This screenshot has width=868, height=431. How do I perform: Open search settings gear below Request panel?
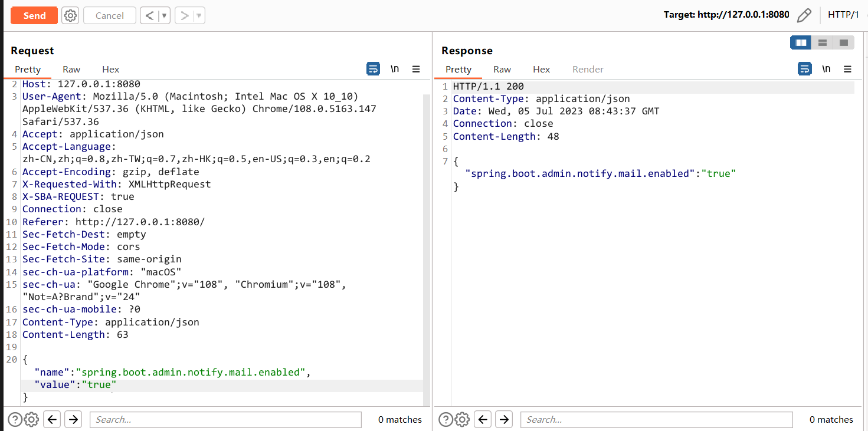point(32,420)
